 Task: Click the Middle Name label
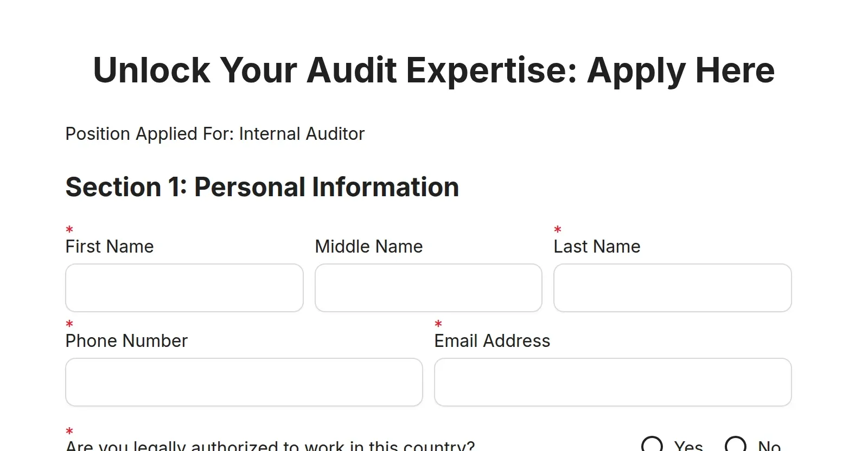368,247
